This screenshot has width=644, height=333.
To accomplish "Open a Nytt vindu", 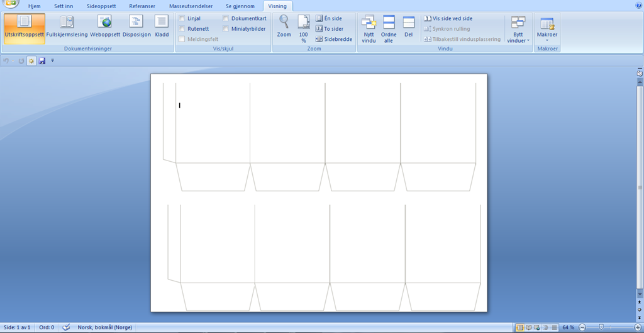I will [369, 28].
